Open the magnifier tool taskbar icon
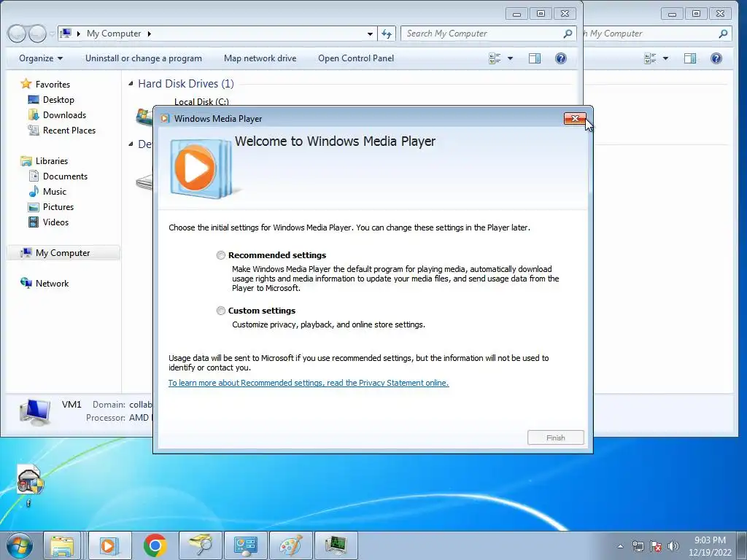This screenshot has height=560, width=747. (201, 545)
